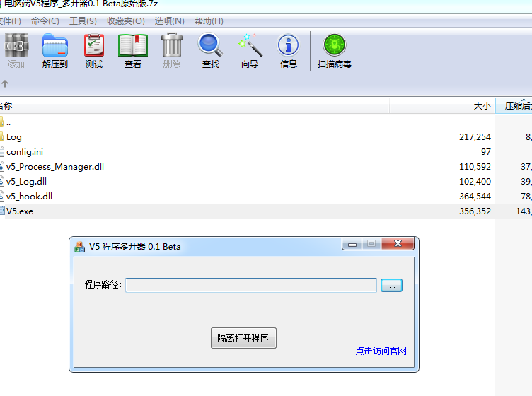Click the 添加 (Add) archive icon
532x396 pixels.
pyautogui.click(x=16, y=45)
